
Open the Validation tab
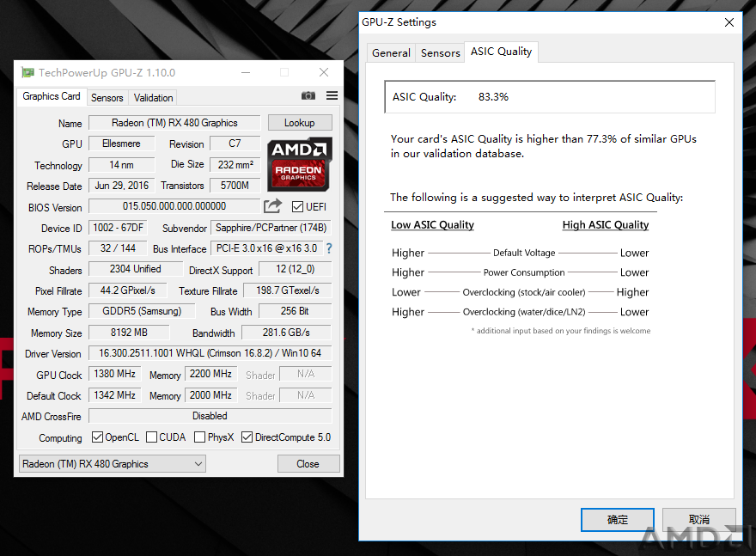(x=153, y=98)
